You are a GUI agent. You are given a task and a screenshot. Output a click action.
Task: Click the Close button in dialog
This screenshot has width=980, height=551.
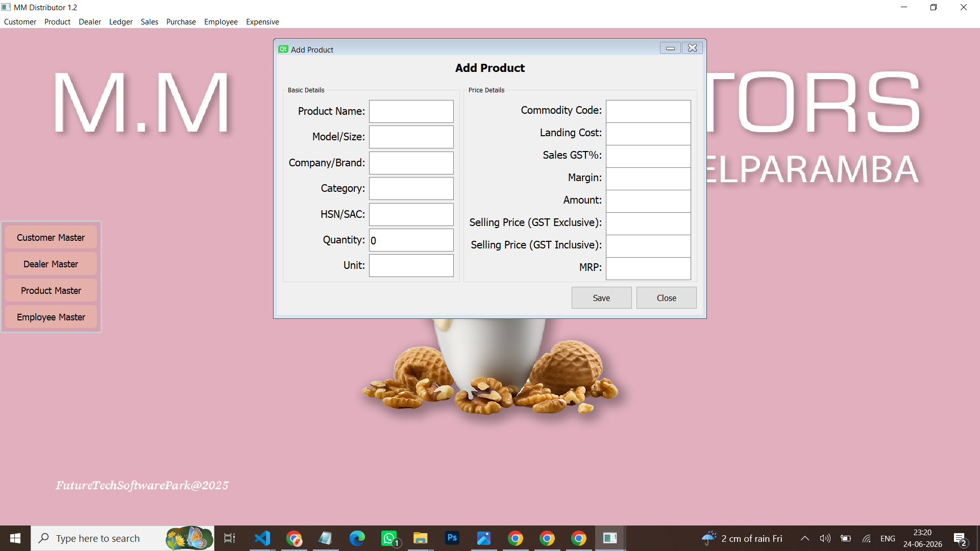(x=666, y=298)
